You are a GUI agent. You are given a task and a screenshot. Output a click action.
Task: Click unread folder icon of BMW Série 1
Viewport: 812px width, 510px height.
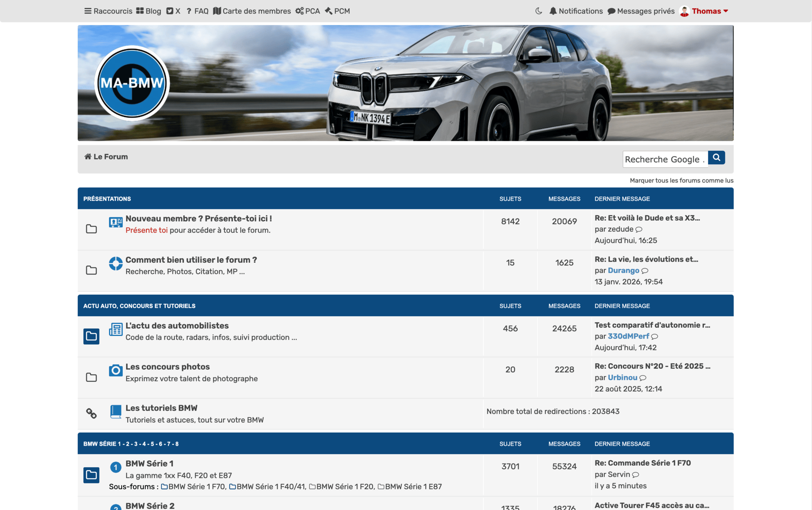91,475
